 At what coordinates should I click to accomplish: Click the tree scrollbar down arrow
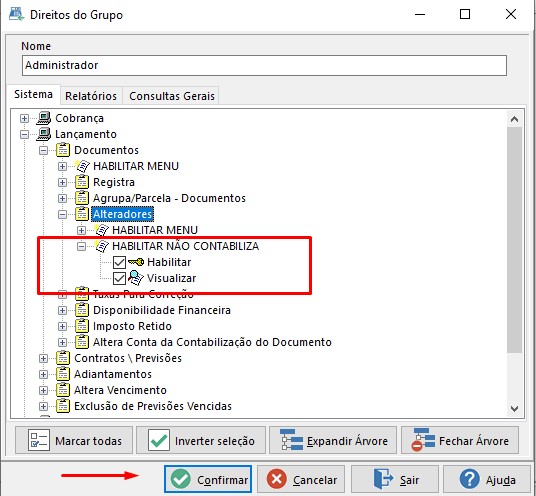(514, 408)
